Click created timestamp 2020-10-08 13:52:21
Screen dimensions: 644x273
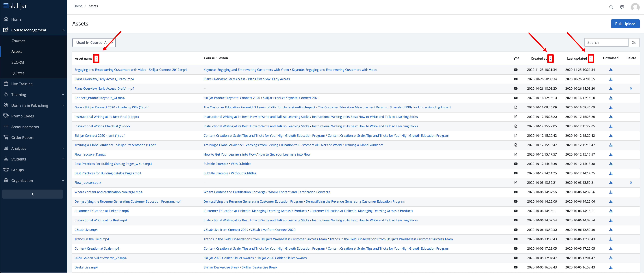pos(542,183)
